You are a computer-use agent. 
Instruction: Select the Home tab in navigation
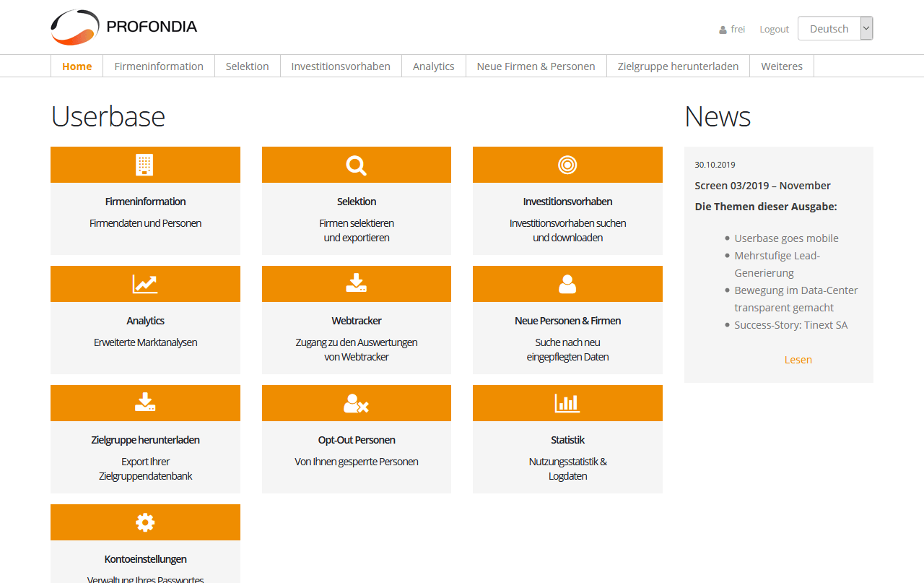77,66
